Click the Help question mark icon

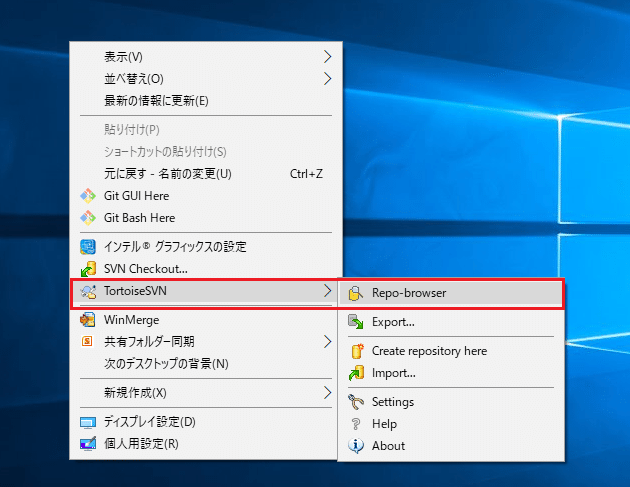[356, 424]
